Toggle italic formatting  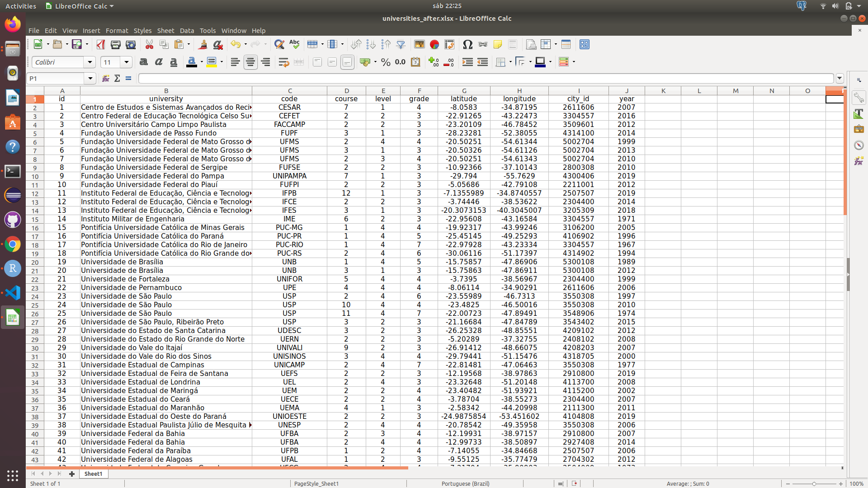[x=158, y=62]
